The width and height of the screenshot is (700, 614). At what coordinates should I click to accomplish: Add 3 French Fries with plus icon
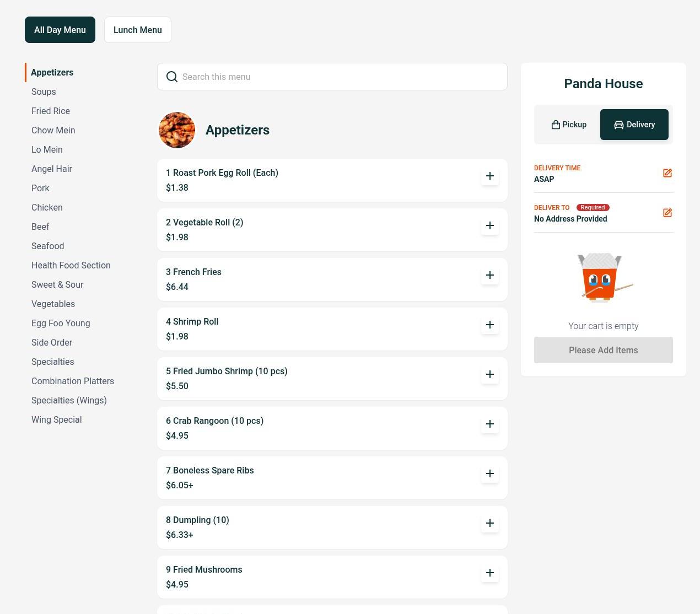(490, 276)
